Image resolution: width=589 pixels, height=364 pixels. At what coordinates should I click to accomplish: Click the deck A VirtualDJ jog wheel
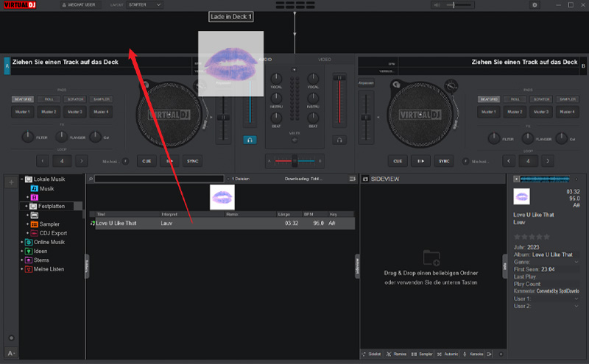point(169,115)
